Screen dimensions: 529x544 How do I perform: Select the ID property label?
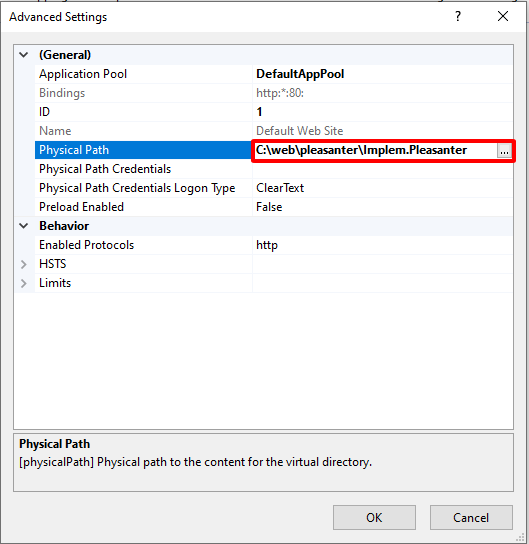[44, 112]
